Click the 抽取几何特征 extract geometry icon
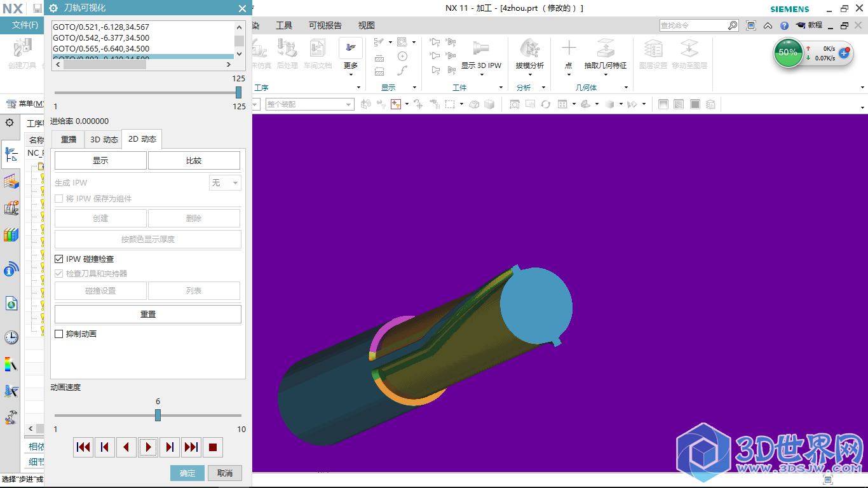Viewport: 868px width, 488px height. tap(605, 48)
